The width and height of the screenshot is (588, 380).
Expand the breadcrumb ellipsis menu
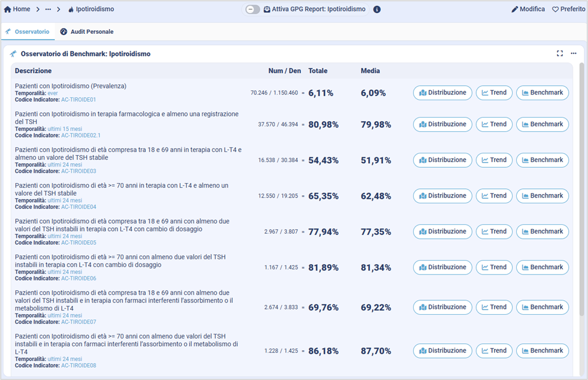[48, 9]
